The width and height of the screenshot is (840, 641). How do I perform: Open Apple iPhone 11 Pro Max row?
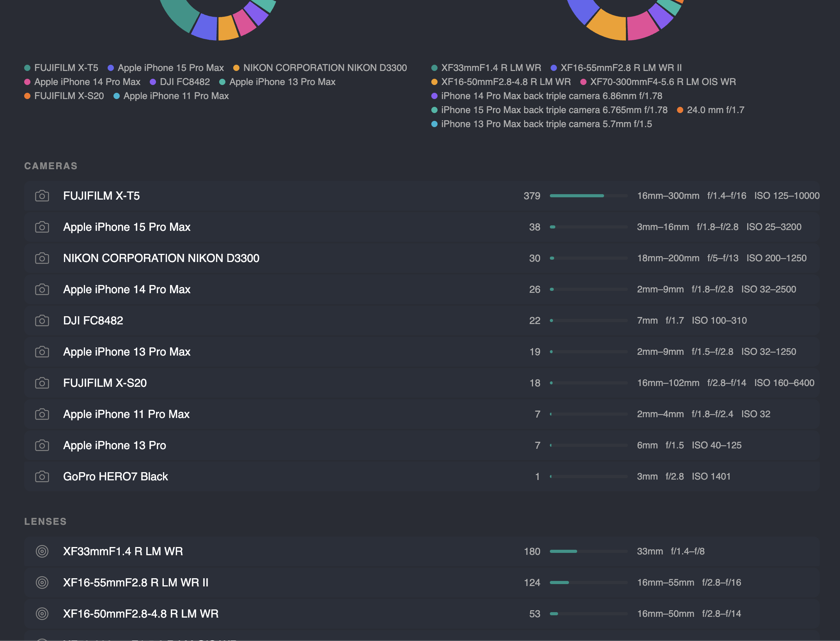point(126,414)
